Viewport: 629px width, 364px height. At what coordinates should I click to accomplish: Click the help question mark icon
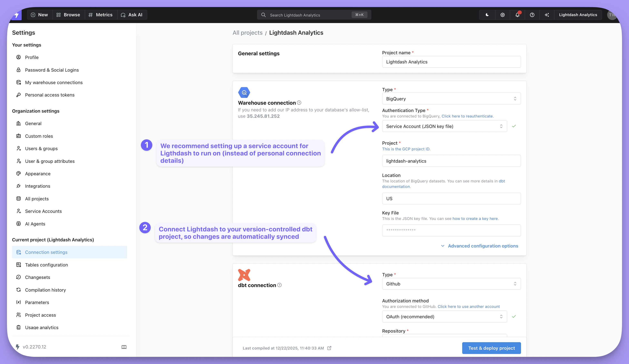tap(532, 15)
